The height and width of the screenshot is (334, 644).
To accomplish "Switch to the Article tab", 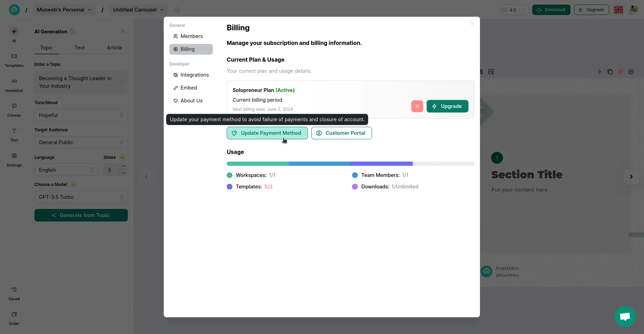I will 115,48.
